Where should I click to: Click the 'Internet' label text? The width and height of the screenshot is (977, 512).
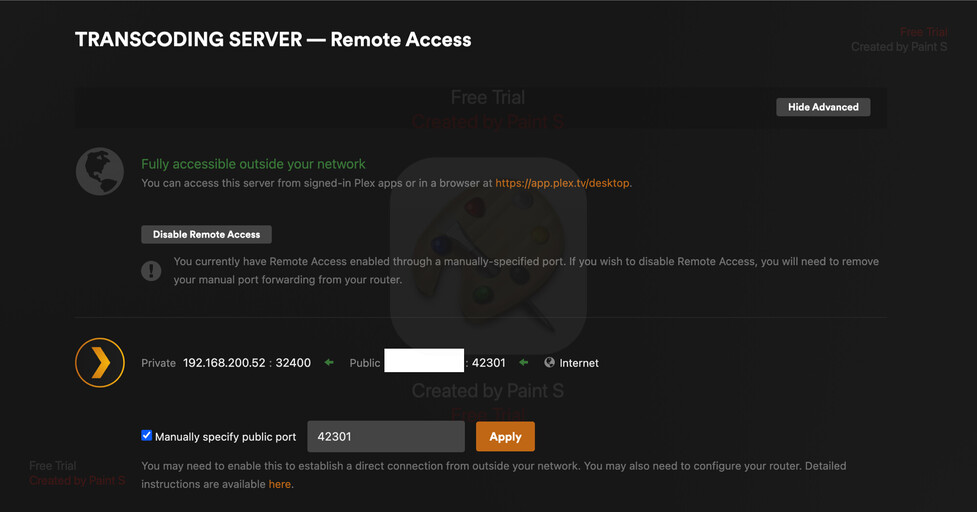click(x=579, y=363)
